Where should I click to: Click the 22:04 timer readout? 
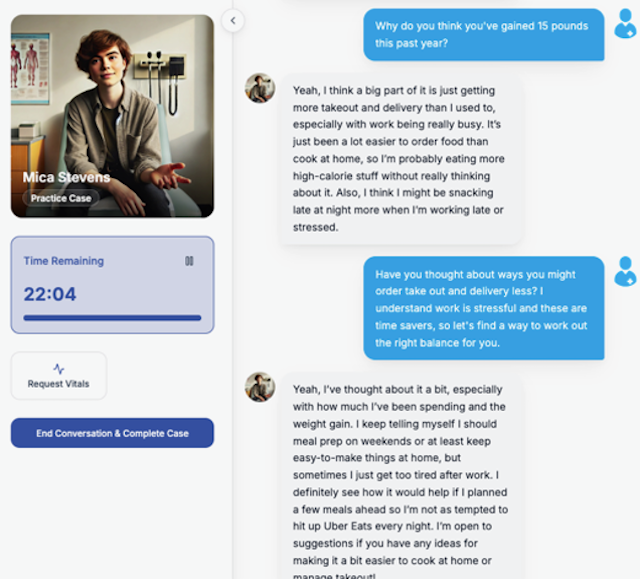pyautogui.click(x=50, y=294)
